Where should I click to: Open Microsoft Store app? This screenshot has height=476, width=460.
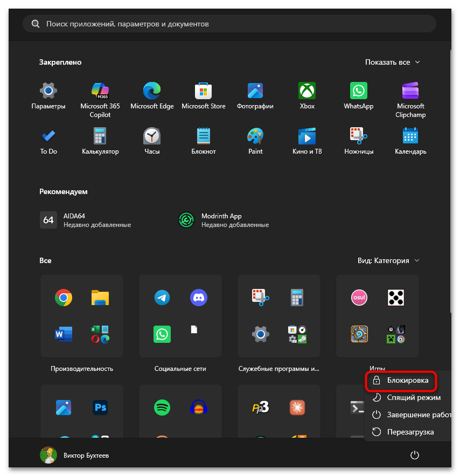click(204, 96)
